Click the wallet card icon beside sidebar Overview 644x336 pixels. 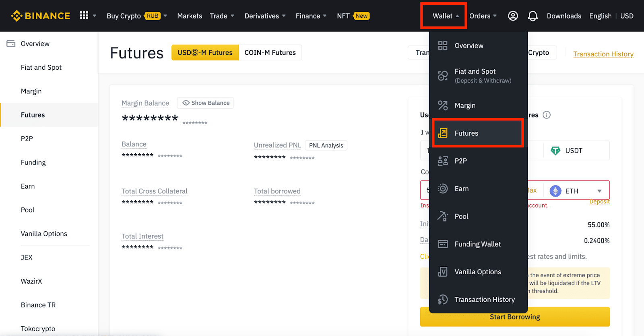[x=11, y=44]
